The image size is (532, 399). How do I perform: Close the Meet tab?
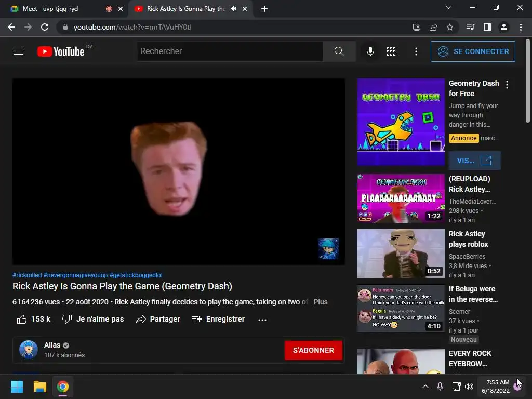click(x=121, y=9)
